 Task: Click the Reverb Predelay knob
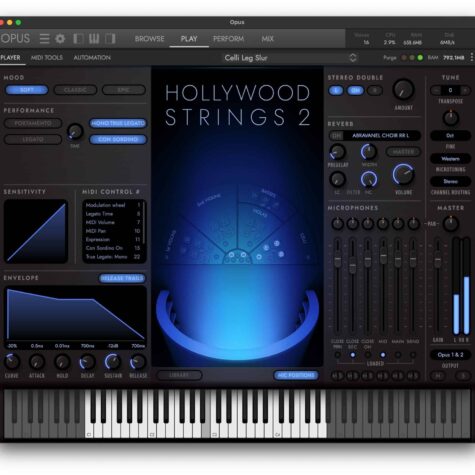(338, 152)
